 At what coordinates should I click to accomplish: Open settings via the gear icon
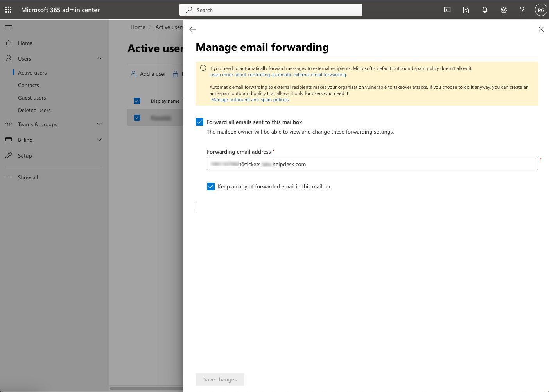click(x=503, y=9)
